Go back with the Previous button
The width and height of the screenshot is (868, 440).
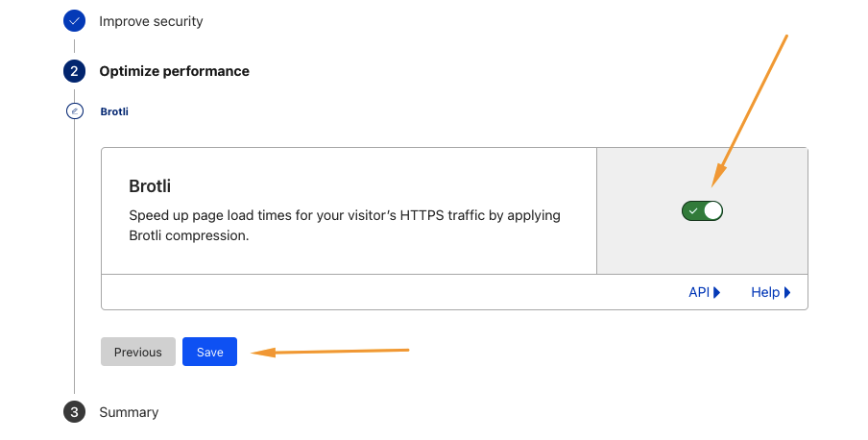coord(138,352)
